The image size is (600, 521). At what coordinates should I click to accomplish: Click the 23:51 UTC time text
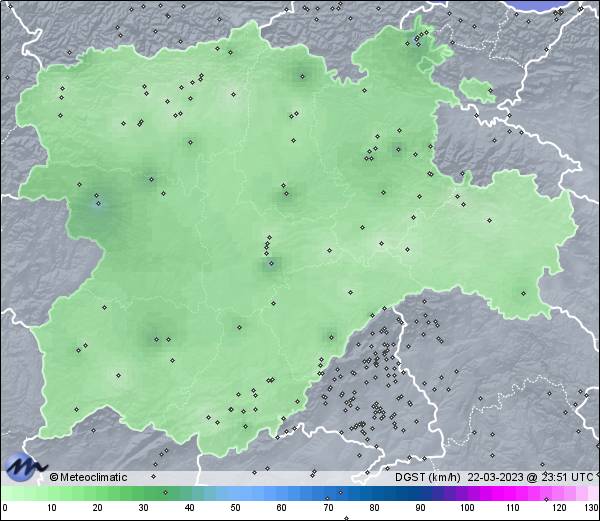[x=566, y=477]
